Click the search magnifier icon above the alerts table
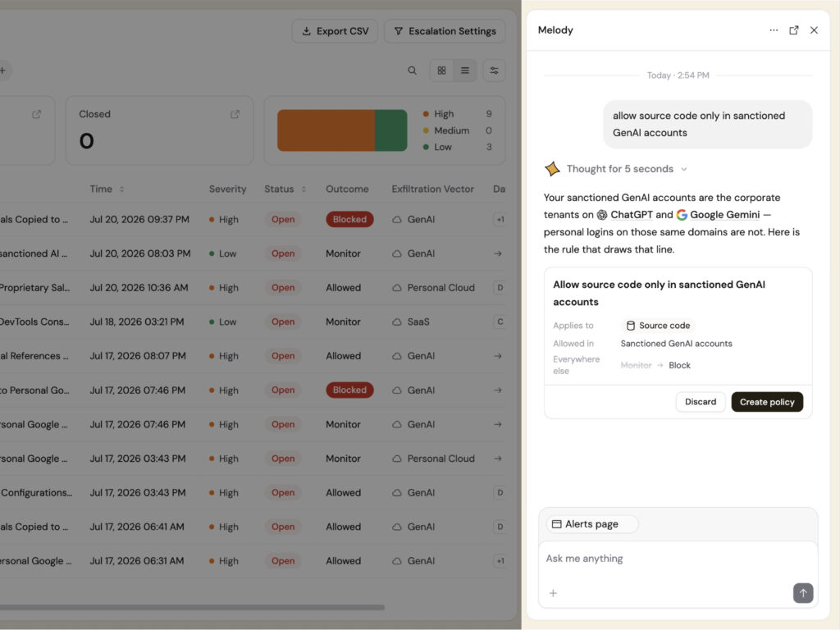 [412, 71]
